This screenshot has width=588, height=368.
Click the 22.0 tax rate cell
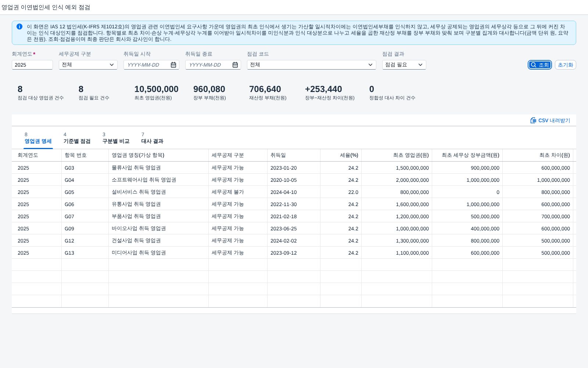(x=341, y=192)
